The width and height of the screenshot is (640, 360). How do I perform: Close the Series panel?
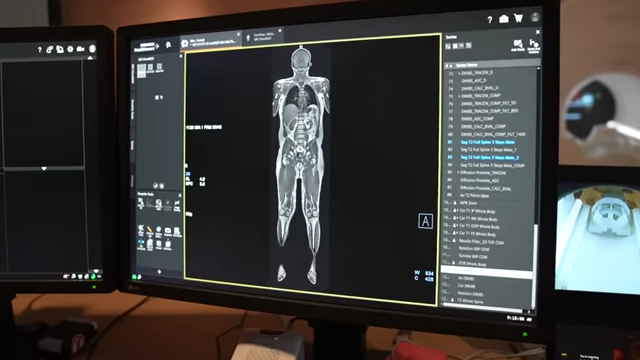click(x=538, y=32)
